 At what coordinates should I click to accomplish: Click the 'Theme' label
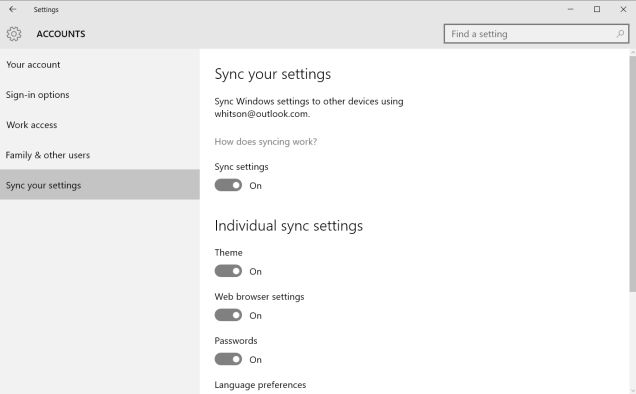pyautogui.click(x=228, y=252)
